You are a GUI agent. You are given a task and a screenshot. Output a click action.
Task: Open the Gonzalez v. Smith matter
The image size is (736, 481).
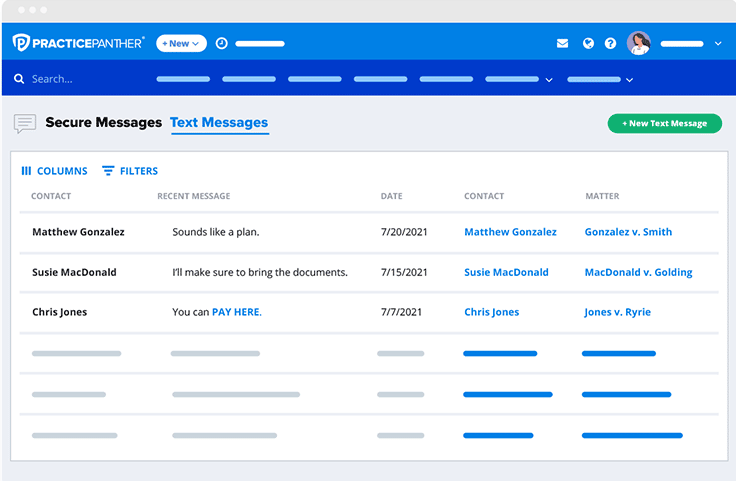click(628, 232)
